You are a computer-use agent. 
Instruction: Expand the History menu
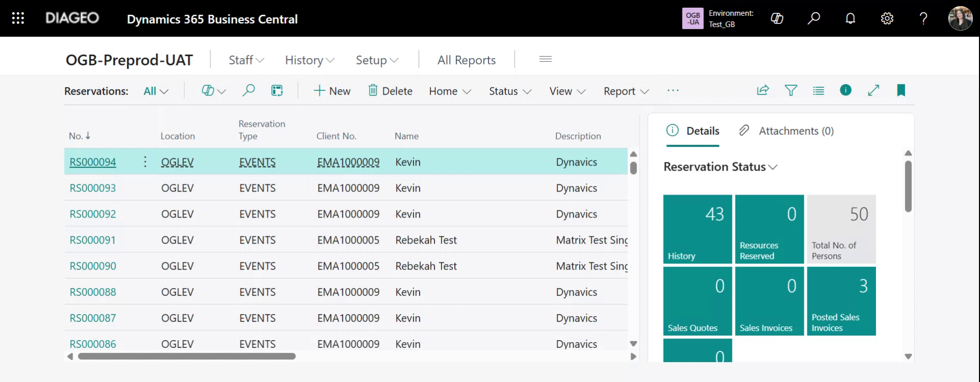coord(309,60)
